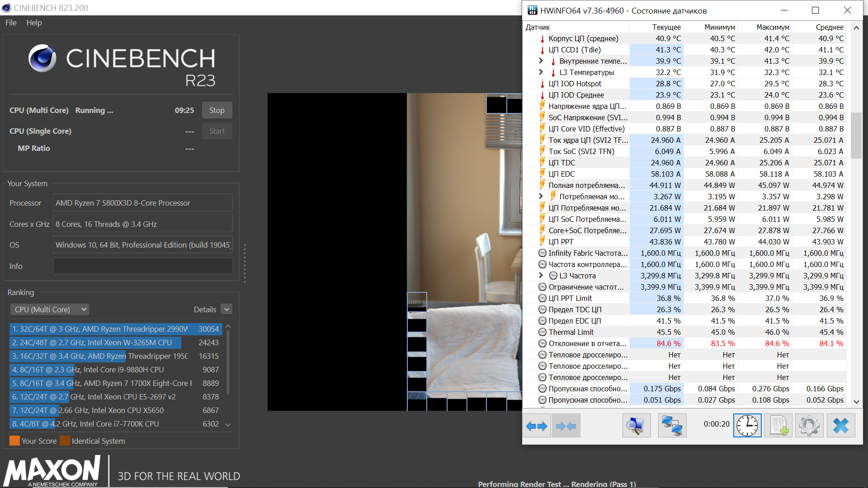Click the HWiNFO sensor list scroll-down arrow
Screen dimensions: 868x488
point(856,401)
